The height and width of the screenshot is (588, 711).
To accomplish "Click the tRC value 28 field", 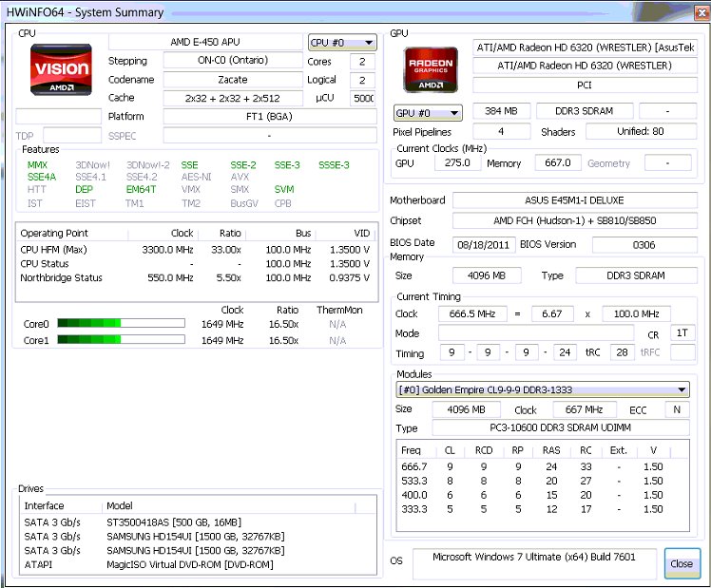I will tap(622, 352).
